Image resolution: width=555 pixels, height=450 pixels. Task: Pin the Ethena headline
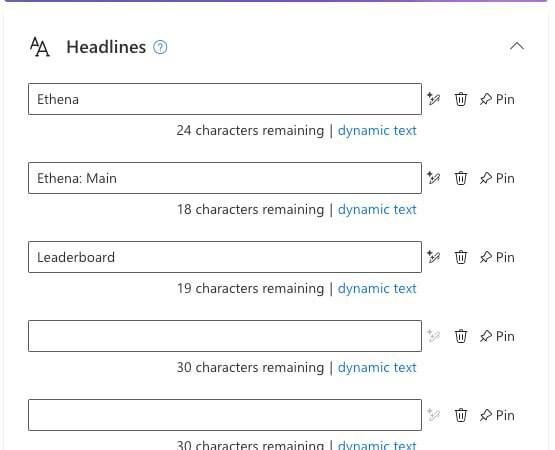click(x=497, y=99)
